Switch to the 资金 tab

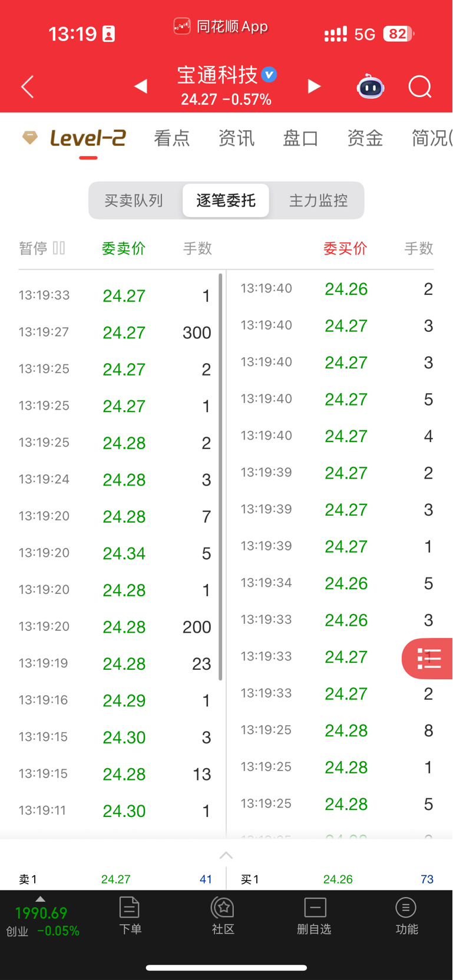click(x=365, y=138)
